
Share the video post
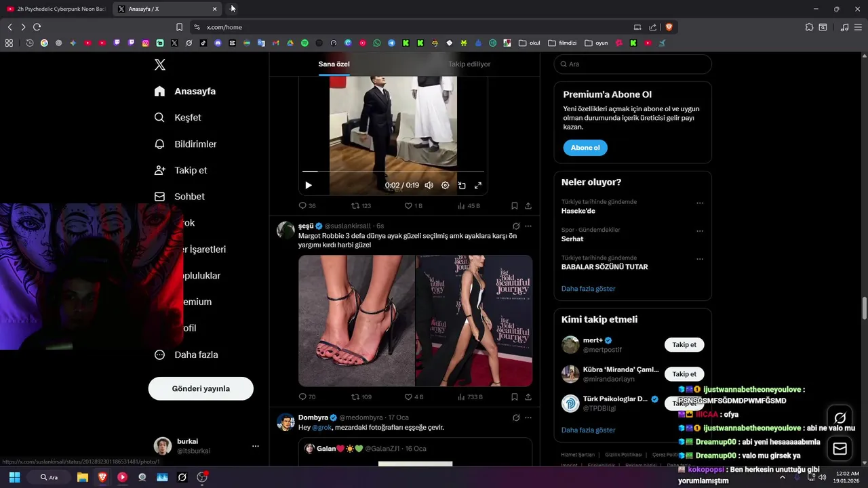[x=528, y=205]
